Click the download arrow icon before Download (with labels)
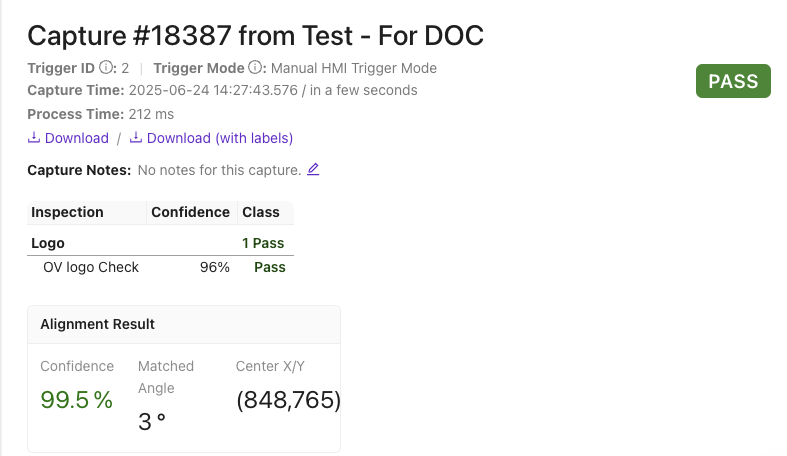Viewport: 787px width, 456px height. click(136, 138)
